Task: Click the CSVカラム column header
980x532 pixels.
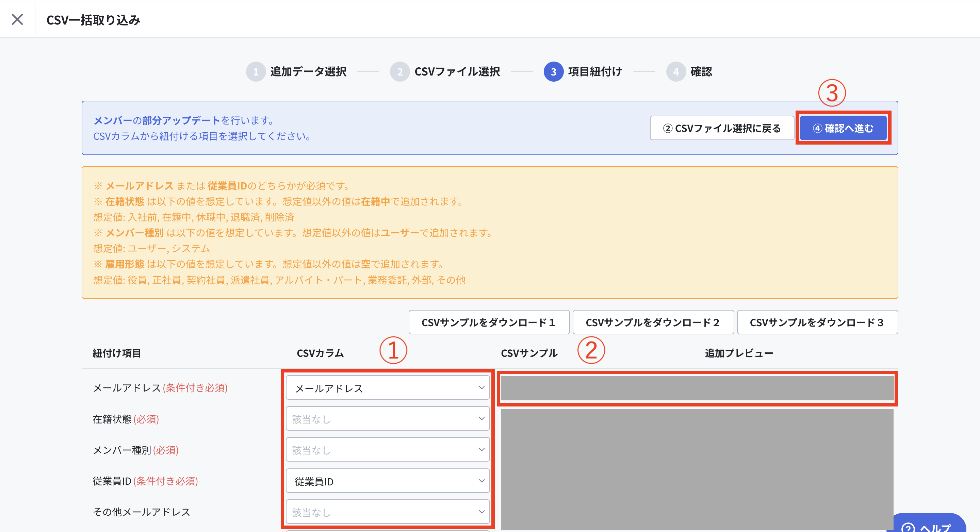Action: pos(320,353)
